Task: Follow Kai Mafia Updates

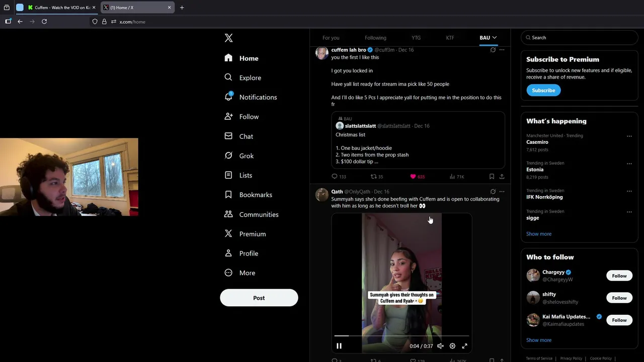Action: click(619, 320)
